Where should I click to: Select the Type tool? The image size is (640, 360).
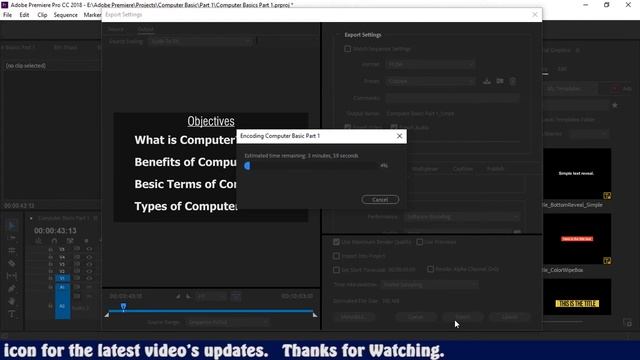coord(12,314)
